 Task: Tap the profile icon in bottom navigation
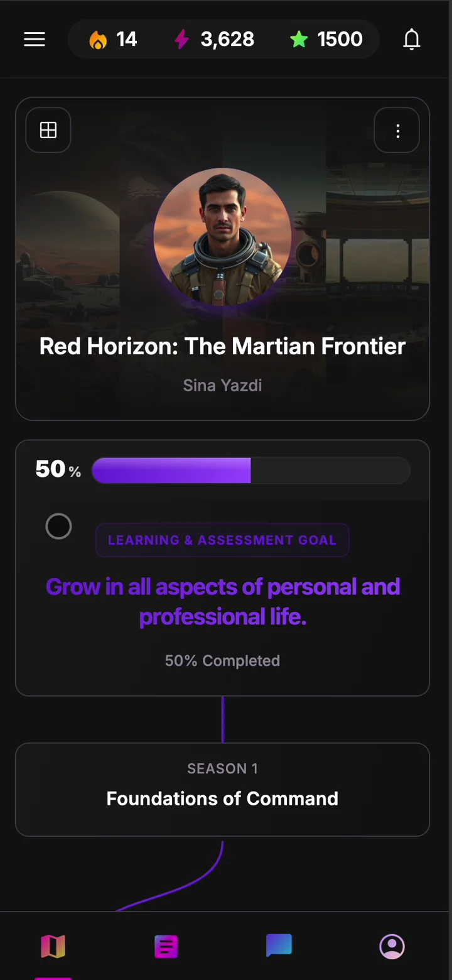[x=392, y=946]
